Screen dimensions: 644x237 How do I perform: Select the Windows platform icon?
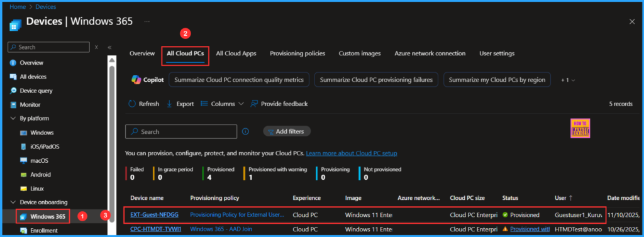[23, 133]
